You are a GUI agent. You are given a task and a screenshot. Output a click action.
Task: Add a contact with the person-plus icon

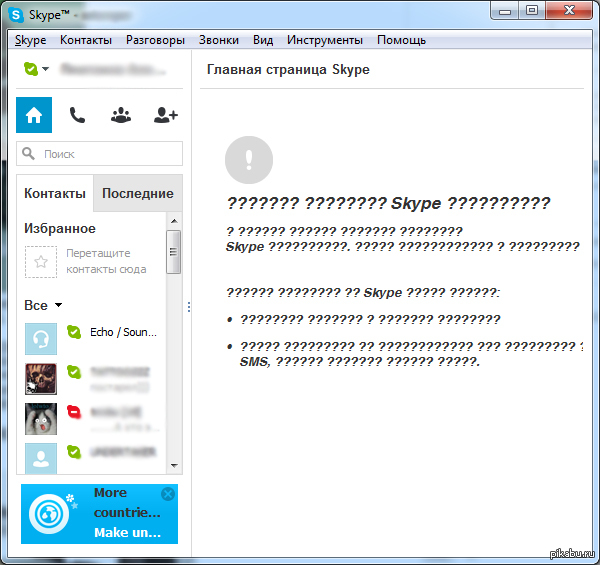click(166, 115)
